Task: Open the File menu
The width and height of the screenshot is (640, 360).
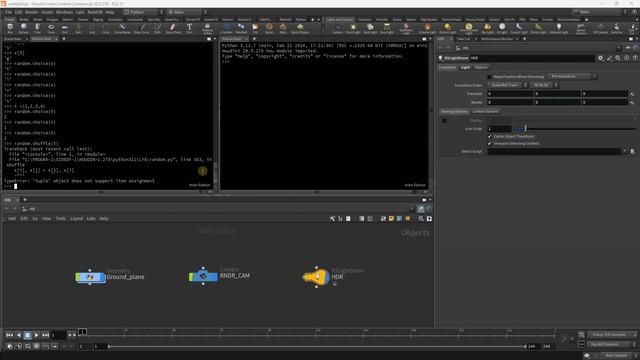Action: coord(9,12)
